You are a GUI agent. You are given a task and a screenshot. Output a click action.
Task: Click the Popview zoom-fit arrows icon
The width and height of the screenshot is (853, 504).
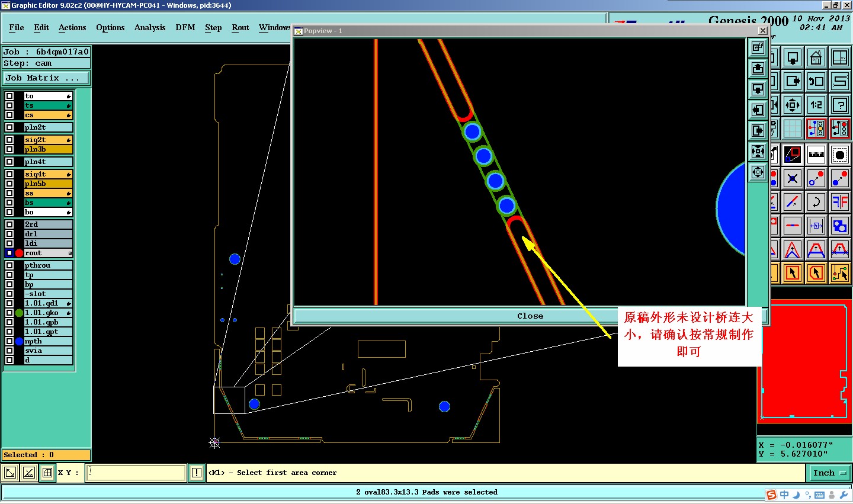[x=758, y=151]
